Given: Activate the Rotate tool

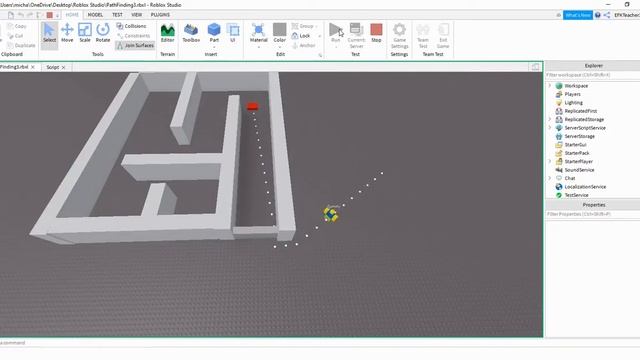Looking at the screenshot, I should click(x=103, y=33).
